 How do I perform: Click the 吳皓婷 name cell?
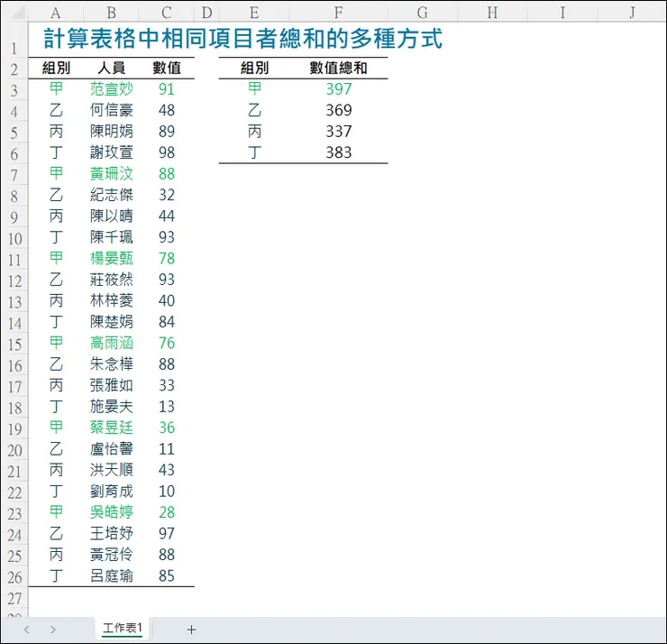(x=112, y=512)
